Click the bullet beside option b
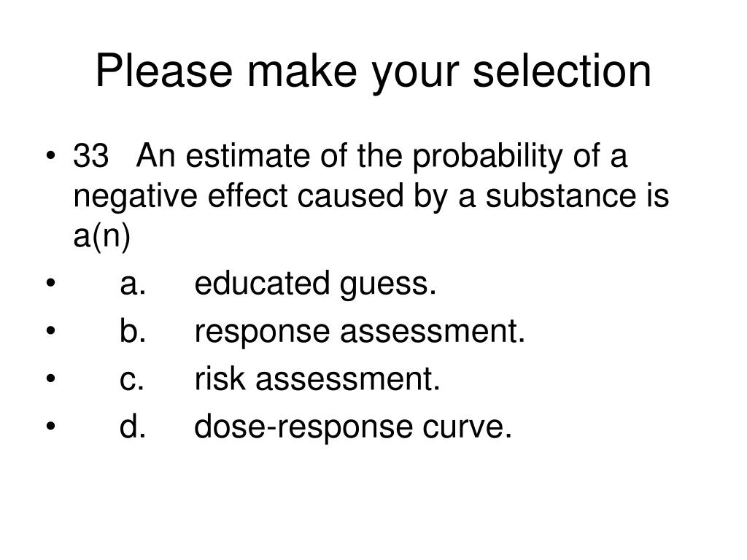Screen dimensions: 747x560 pos(51,330)
